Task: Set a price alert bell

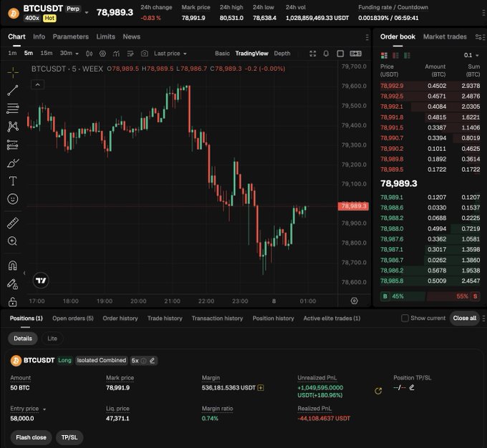Action: [326, 54]
